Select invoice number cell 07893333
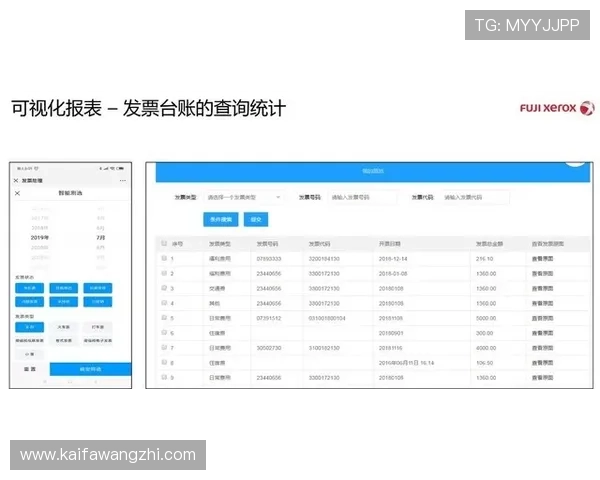 (269, 259)
